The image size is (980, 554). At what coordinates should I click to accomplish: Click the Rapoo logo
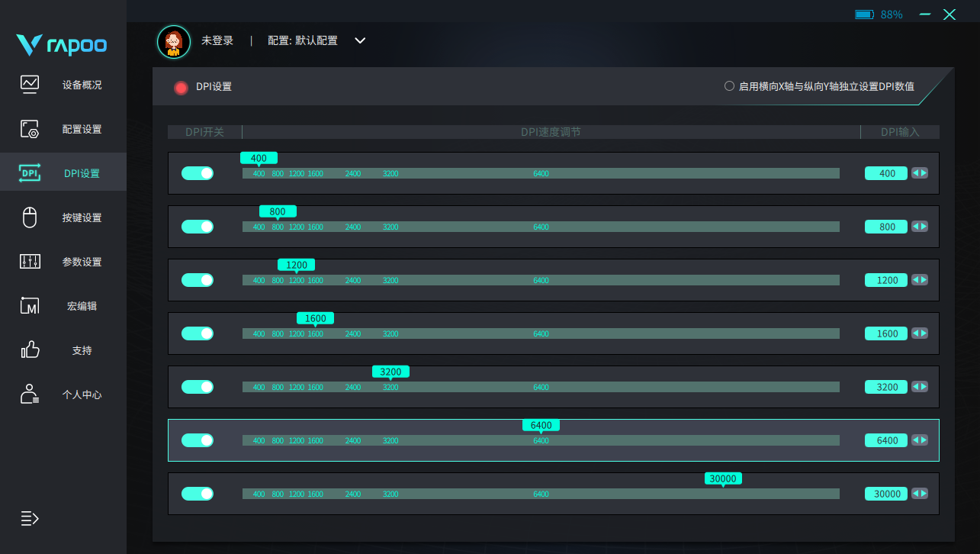coord(62,45)
